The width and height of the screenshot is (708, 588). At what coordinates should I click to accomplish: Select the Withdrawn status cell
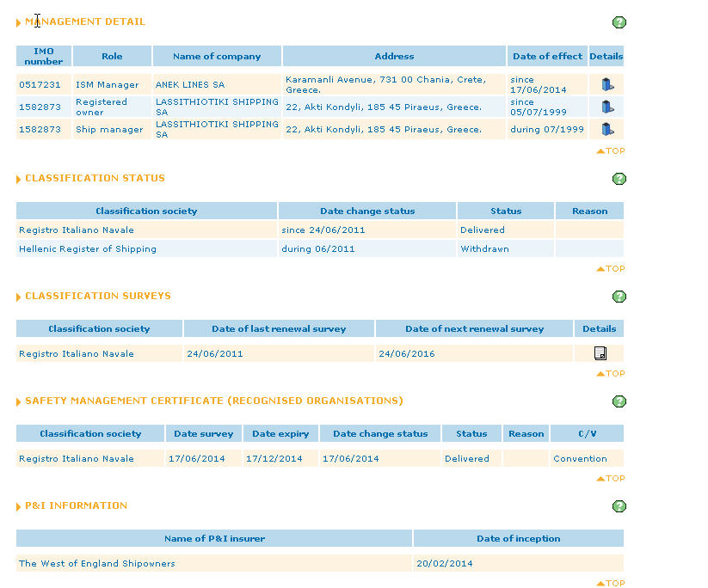[506, 248]
